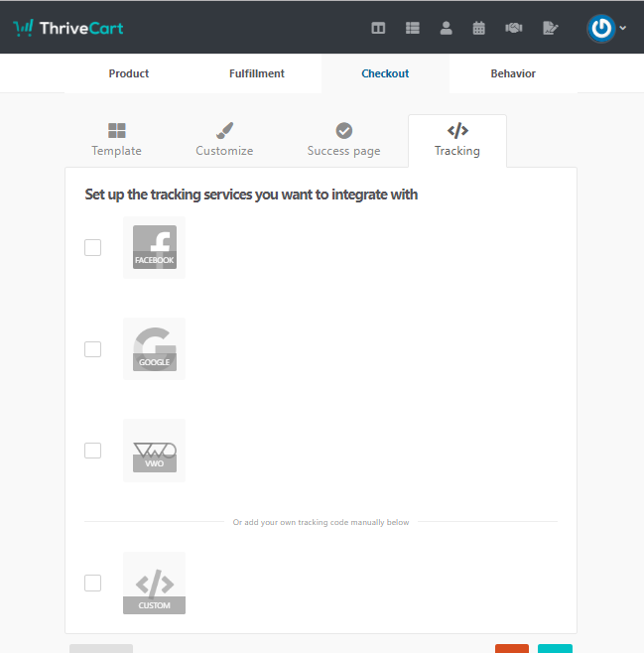Open the calendar icon in header
The height and width of the screenshot is (653, 644).
pos(478,28)
